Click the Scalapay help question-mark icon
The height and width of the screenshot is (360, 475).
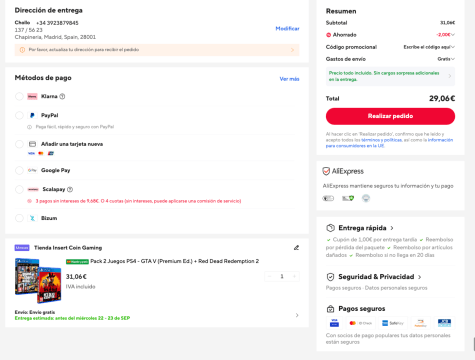(70, 189)
